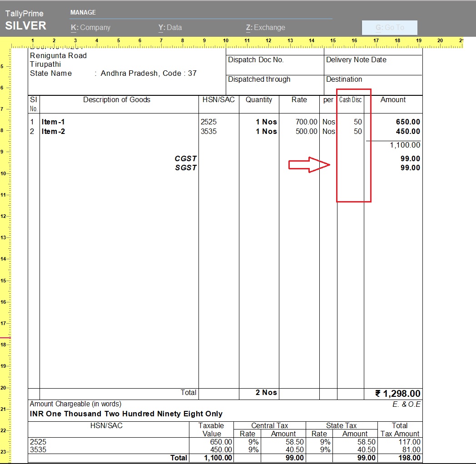Click Dispatch Doc No. field label

pos(256,60)
